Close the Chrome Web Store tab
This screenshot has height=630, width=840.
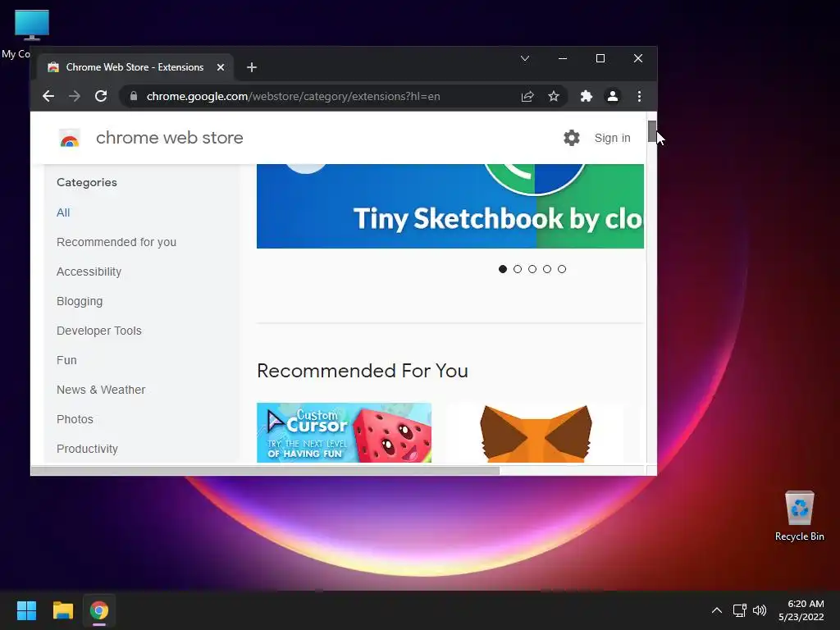tap(220, 67)
